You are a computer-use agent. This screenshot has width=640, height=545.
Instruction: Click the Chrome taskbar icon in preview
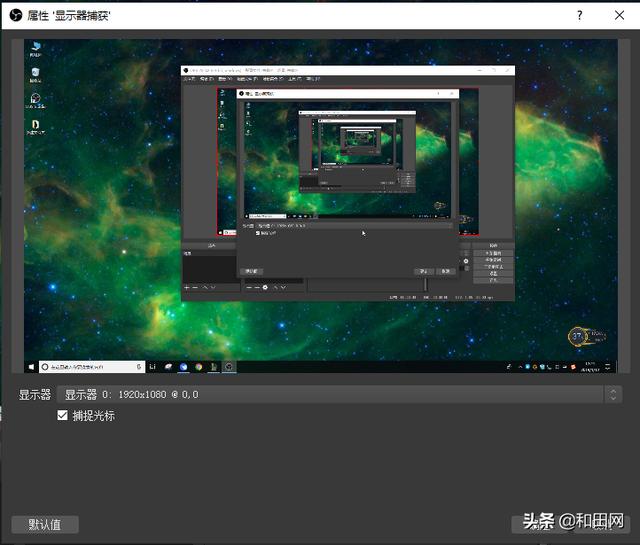click(x=199, y=367)
